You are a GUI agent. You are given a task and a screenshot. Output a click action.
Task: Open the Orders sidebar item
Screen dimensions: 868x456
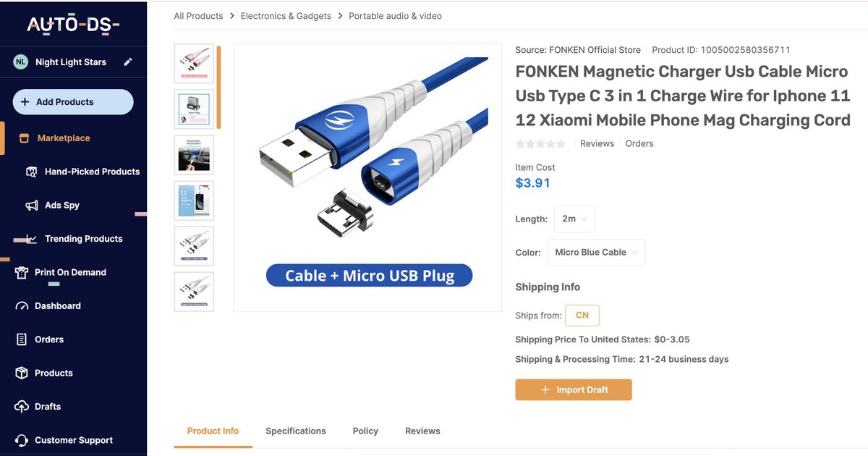click(x=48, y=339)
